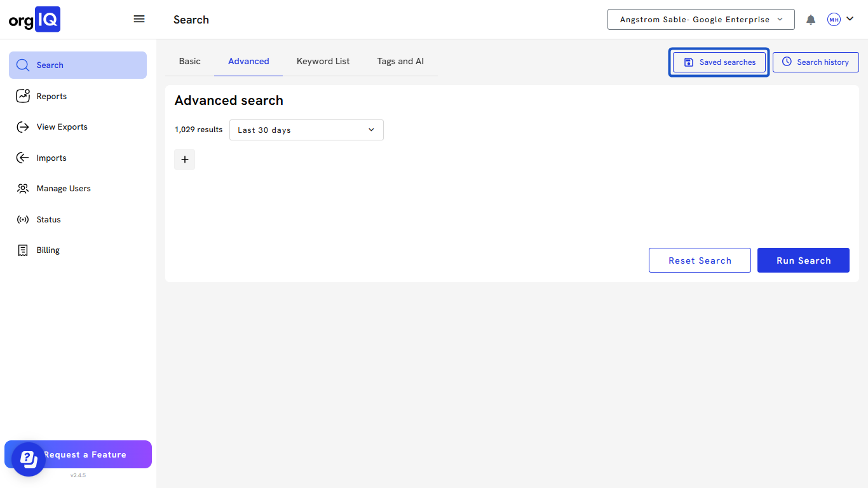Switch to the Basic tab
This screenshot has height=488, width=868.
189,62
